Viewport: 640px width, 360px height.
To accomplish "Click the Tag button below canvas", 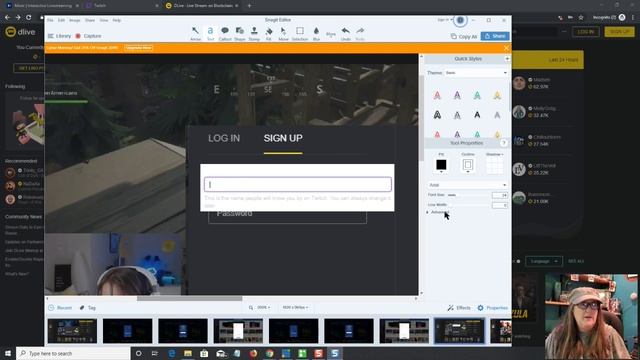I will point(88,308).
